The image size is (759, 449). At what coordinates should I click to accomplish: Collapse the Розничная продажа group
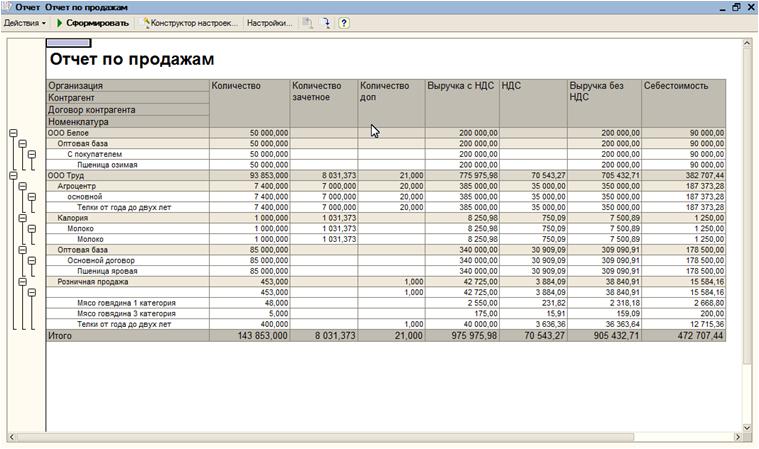point(22,282)
